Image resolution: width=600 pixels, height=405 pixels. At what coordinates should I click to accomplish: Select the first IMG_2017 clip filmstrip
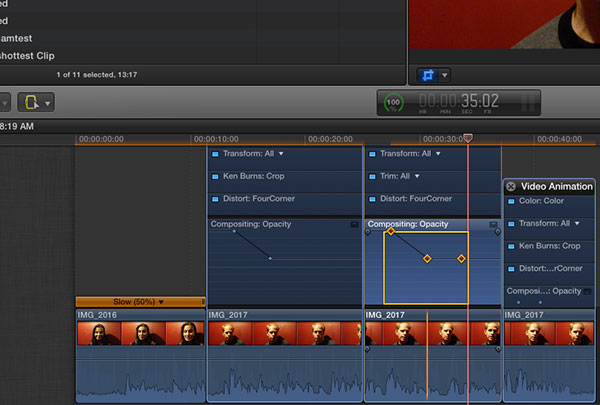point(285,333)
